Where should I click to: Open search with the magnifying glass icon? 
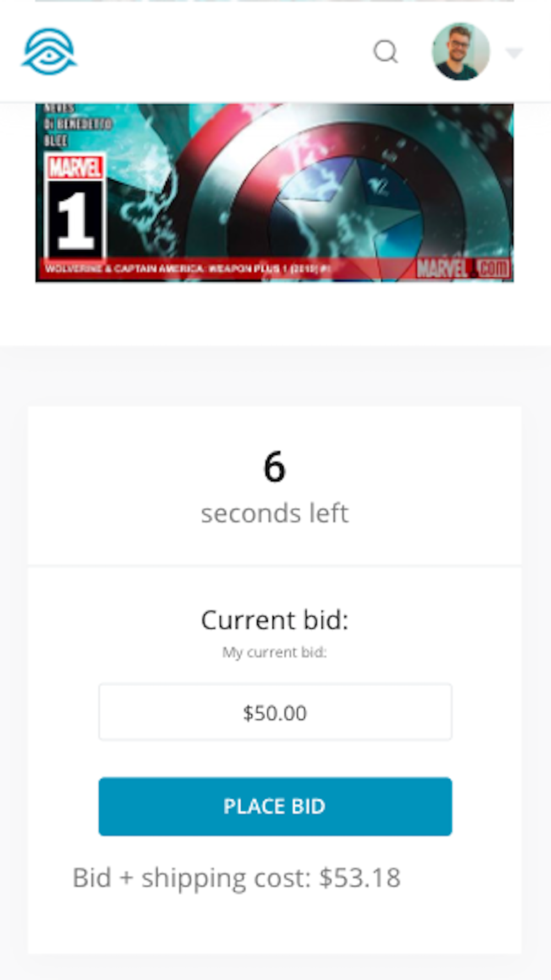click(386, 52)
